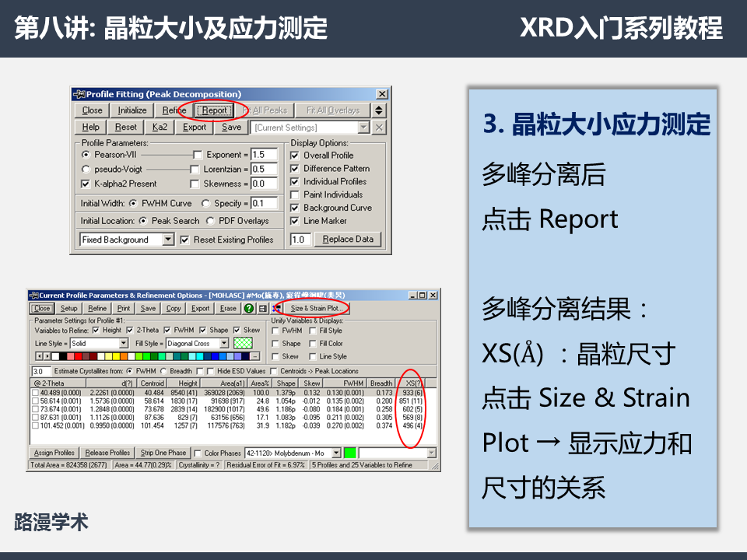Click the Exponent value field 1.5
Image resolution: width=747 pixels, height=560 pixels.
click(264, 154)
